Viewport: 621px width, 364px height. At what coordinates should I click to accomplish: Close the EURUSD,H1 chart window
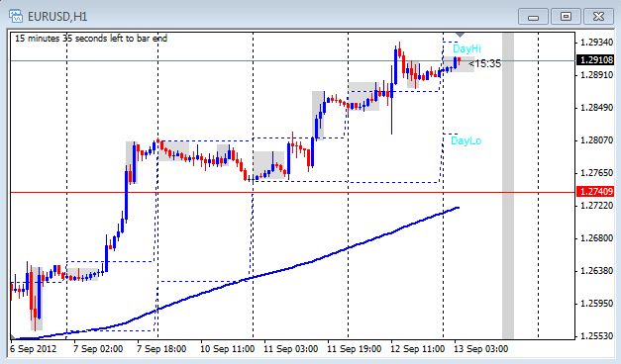pyautogui.click(x=598, y=17)
